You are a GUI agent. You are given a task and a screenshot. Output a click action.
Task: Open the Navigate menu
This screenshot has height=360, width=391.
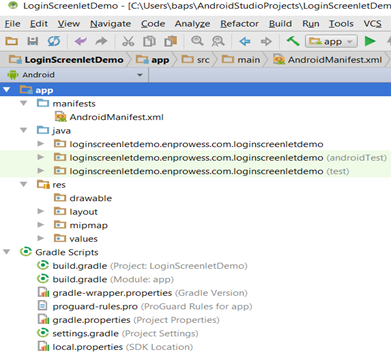pyautogui.click(x=110, y=24)
